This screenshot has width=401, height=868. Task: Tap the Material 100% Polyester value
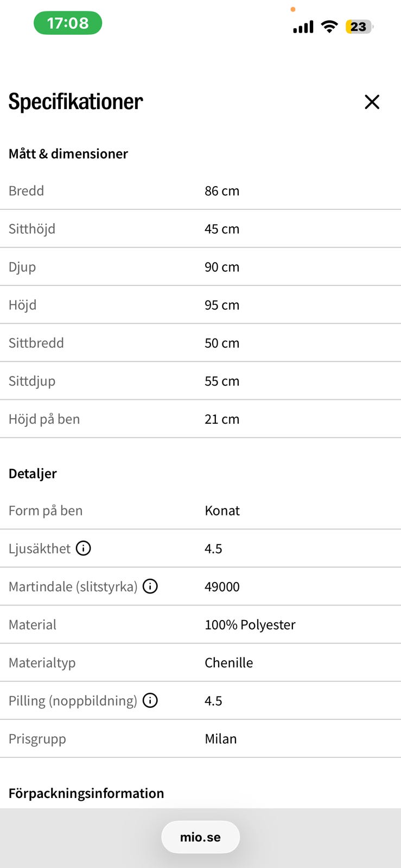point(250,625)
